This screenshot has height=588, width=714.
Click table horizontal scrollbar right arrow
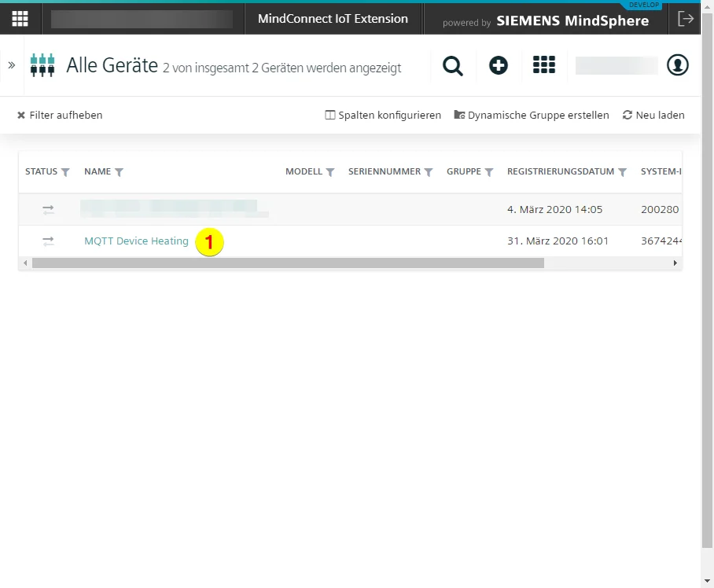(675, 263)
